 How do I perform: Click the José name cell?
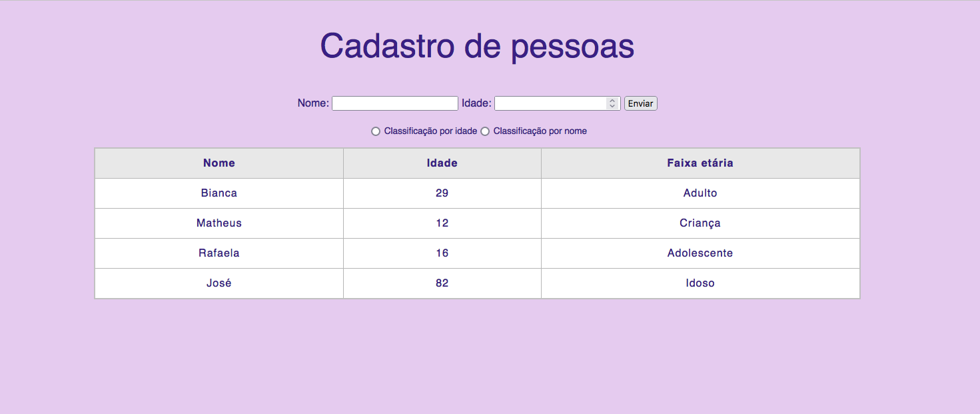pyautogui.click(x=219, y=283)
